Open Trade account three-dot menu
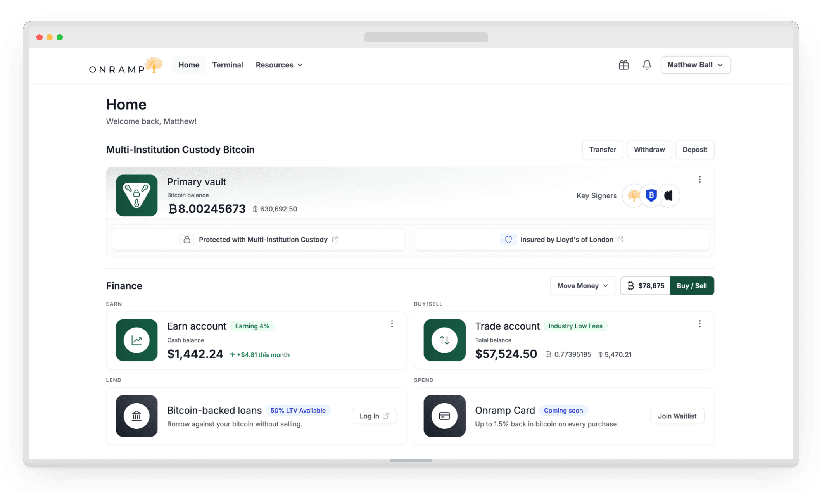Image resolution: width=822 pixels, height=504 pixels. click(699, 324)
